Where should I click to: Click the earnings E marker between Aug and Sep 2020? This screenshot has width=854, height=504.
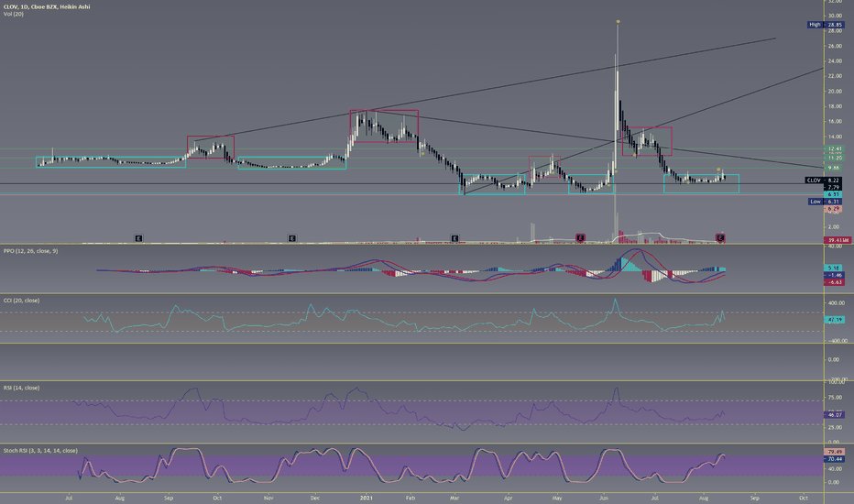[x=139, y=238]
